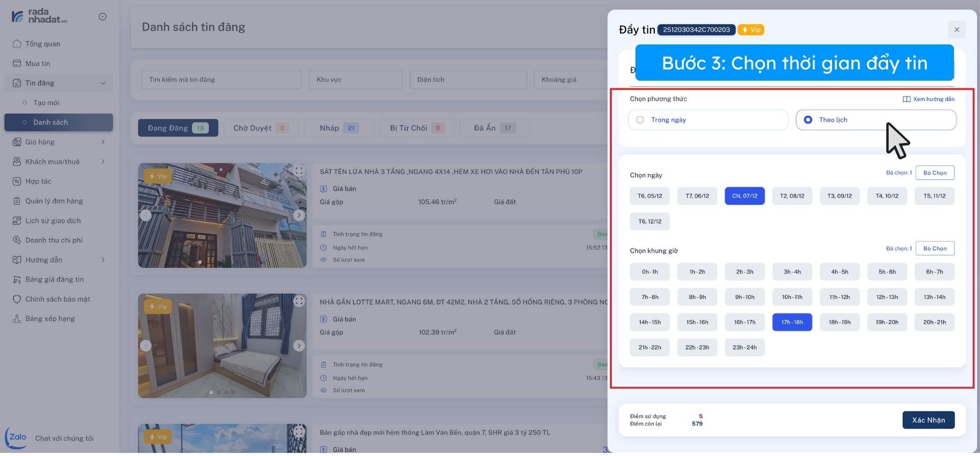Click the Tìm kiếm mã tin đăng field
Viewport: 980px width, 456px height.
tap(221, 80)
